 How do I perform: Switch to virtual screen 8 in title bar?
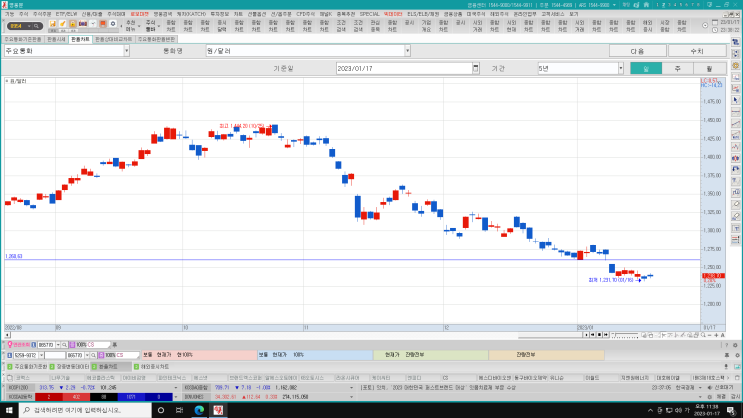point(698,5)
